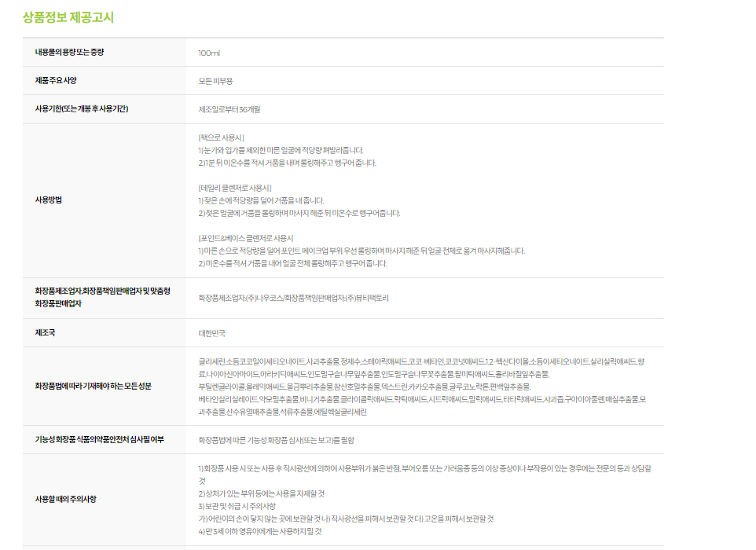Select the 제조국 row label
Screen dimensions: 756x550
45,332
